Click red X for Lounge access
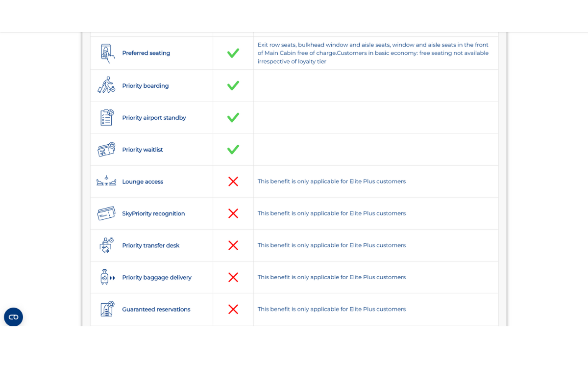Image resolution: width=588 pixels, height=368 pixels. (233, 182)
